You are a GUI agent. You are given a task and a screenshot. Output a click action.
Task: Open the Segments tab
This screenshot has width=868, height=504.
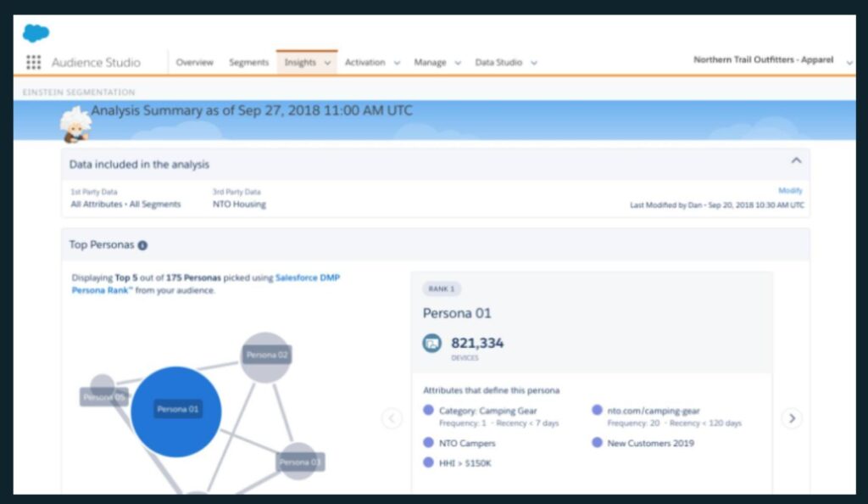pyautogui.click(x=248, y=63)
